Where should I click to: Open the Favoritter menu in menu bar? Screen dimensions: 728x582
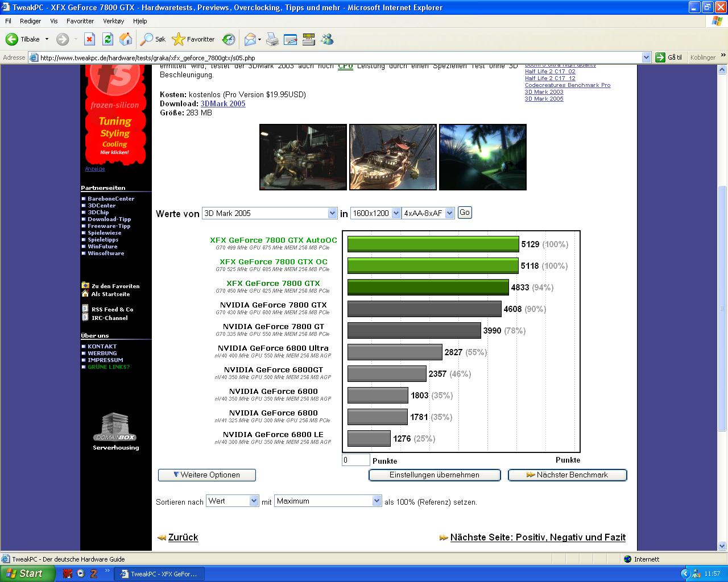click(x=80, y=21)
